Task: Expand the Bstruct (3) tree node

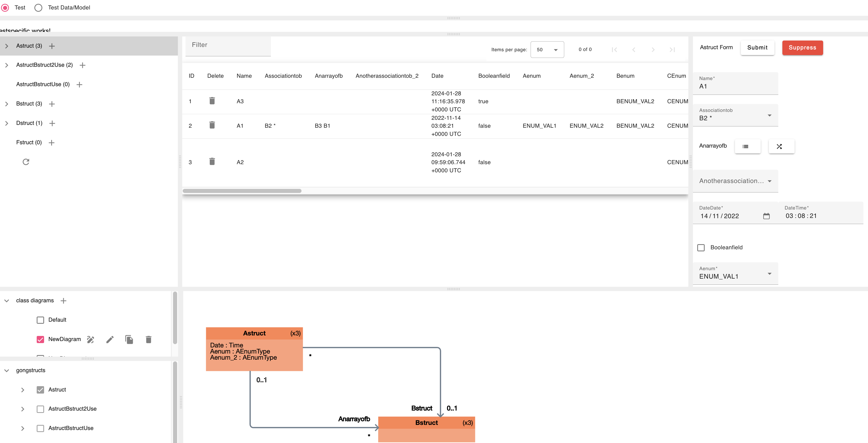Action: (7, 104)
